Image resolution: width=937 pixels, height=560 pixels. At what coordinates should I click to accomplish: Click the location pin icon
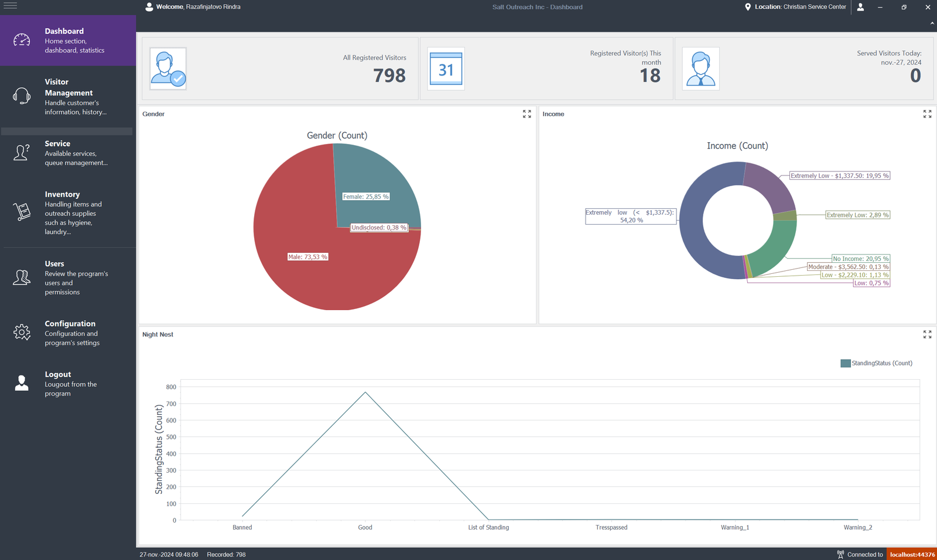point(748,7)
